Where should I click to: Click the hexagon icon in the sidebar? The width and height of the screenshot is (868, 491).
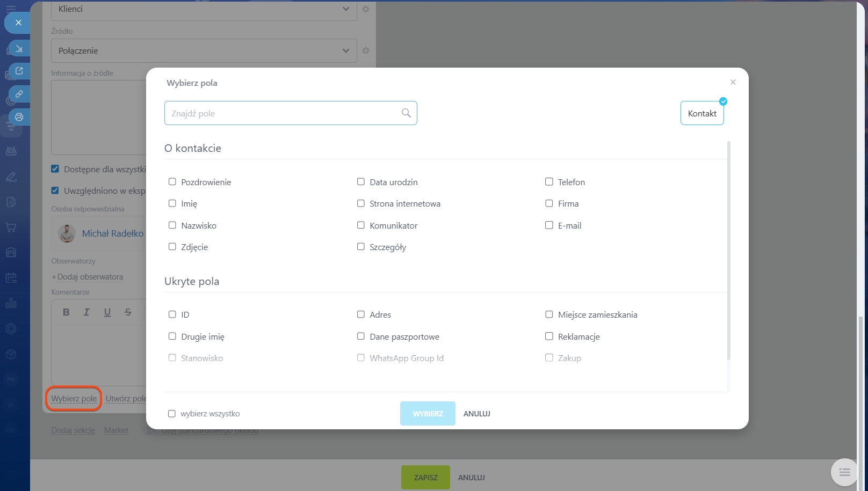11,328
